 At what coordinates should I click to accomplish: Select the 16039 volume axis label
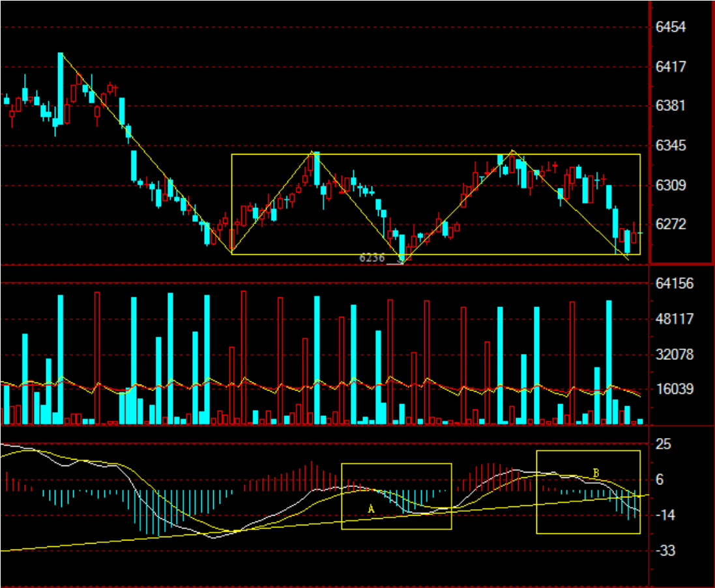click(x=675, y=389)
